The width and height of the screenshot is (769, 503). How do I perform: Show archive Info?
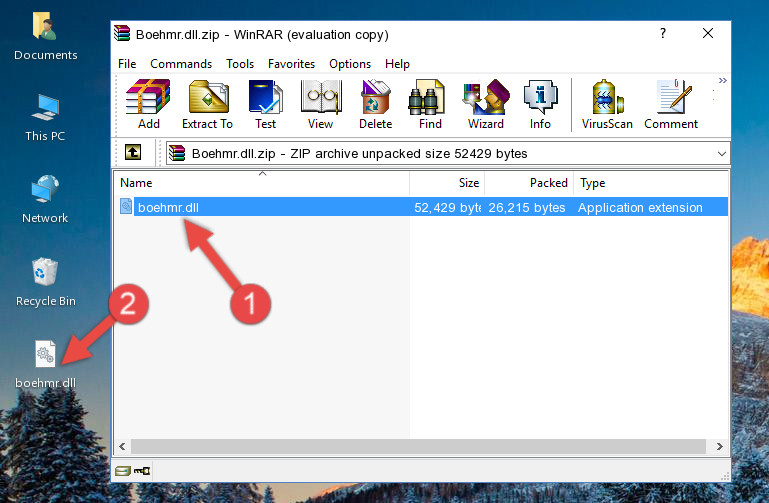coord(540,104)
